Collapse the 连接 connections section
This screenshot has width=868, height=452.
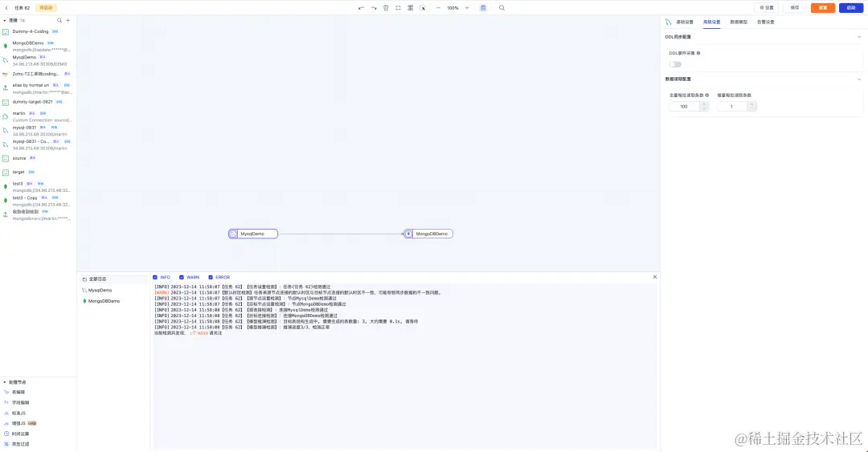coord(5,20)
